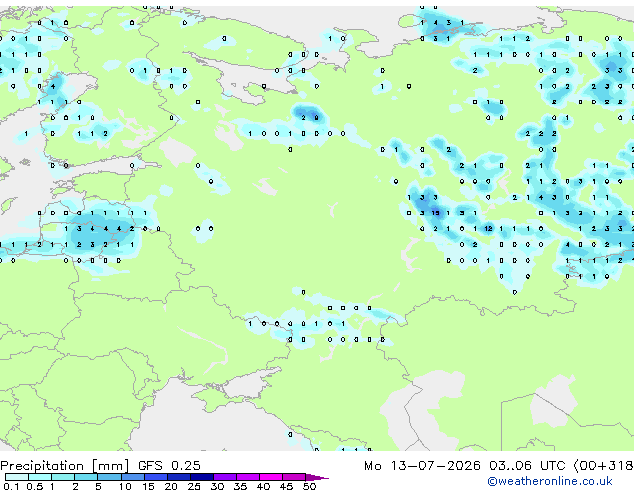634x490 pixels.
Task: Click the legend label "45"
Action: 286,486
